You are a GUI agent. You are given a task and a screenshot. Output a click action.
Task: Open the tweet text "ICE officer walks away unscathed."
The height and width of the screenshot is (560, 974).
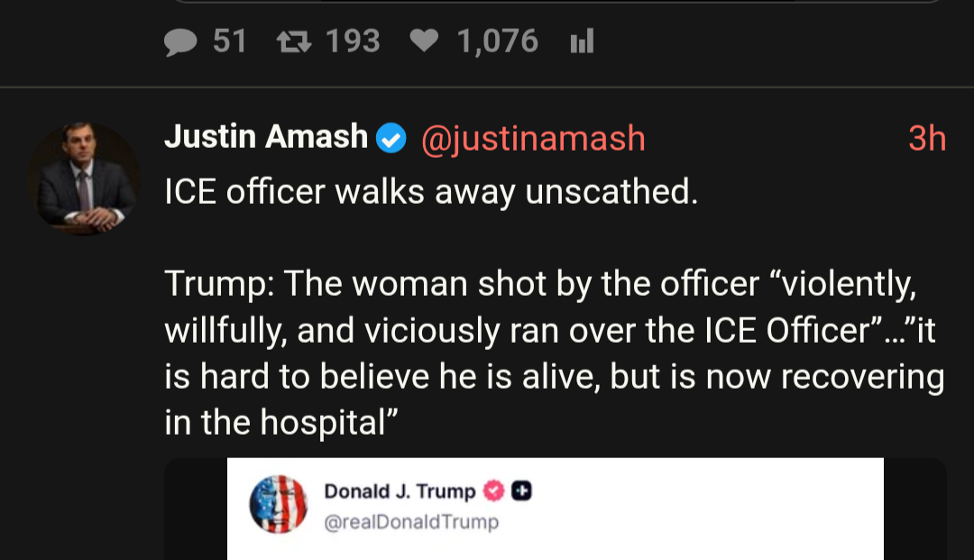[x=431, y=193]
